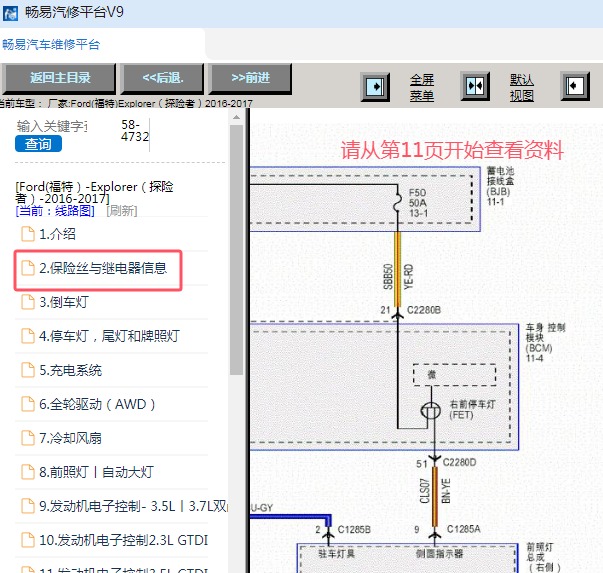Screen dimensions: 603x573
Task: Click the 查询 search button
Action: tap(38, 144)
